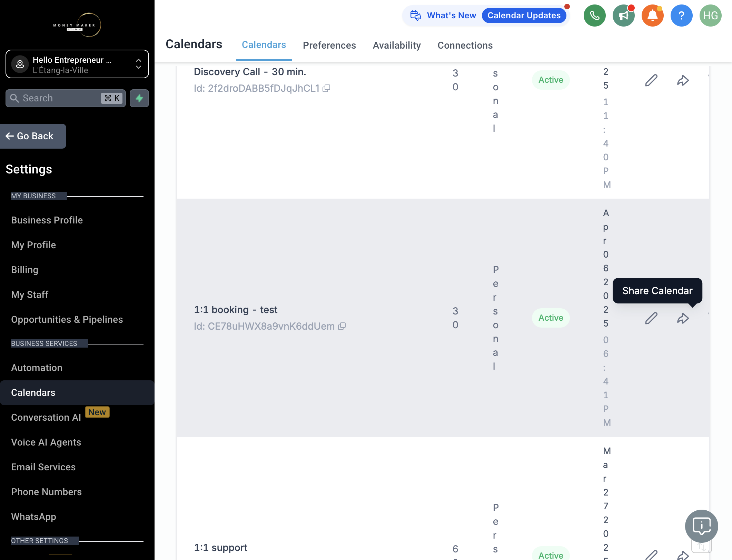The image size is (732, 560).
Task: Open Billing settings
Action: 25,270
